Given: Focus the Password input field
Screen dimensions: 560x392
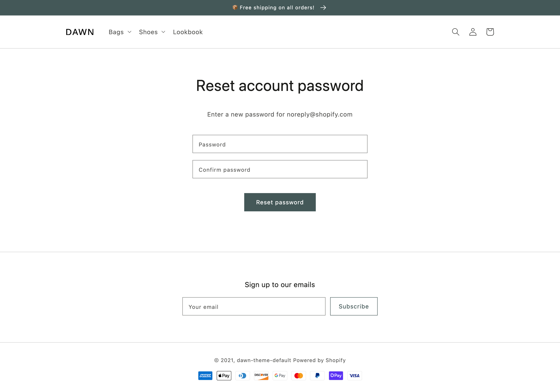Looking at the screenshot, I should pos(280,144).
